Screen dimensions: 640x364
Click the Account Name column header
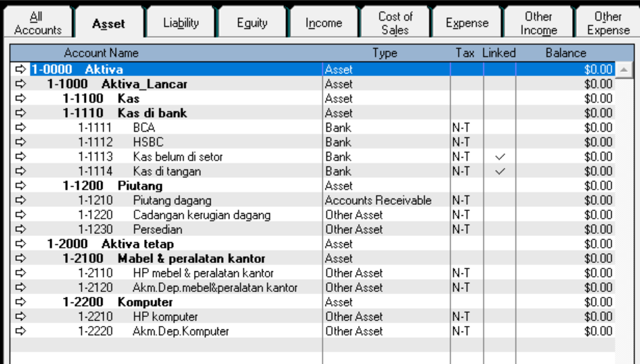[x=101, y=53]
